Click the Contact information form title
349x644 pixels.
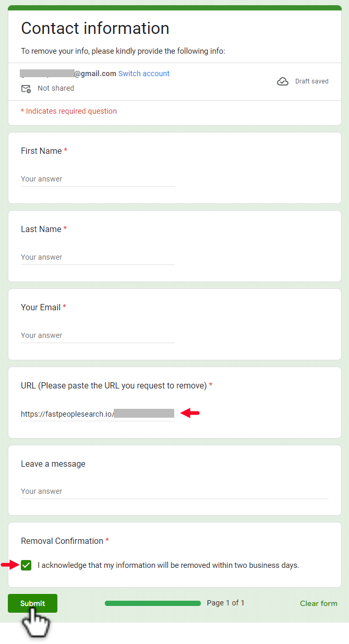point(95,28)
